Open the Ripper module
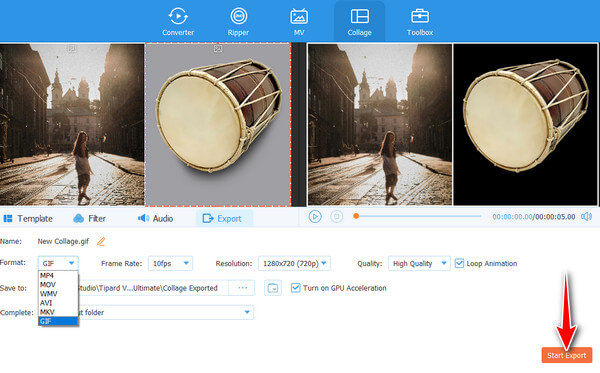Screen dimensions: 600x373 pos(238,21)
